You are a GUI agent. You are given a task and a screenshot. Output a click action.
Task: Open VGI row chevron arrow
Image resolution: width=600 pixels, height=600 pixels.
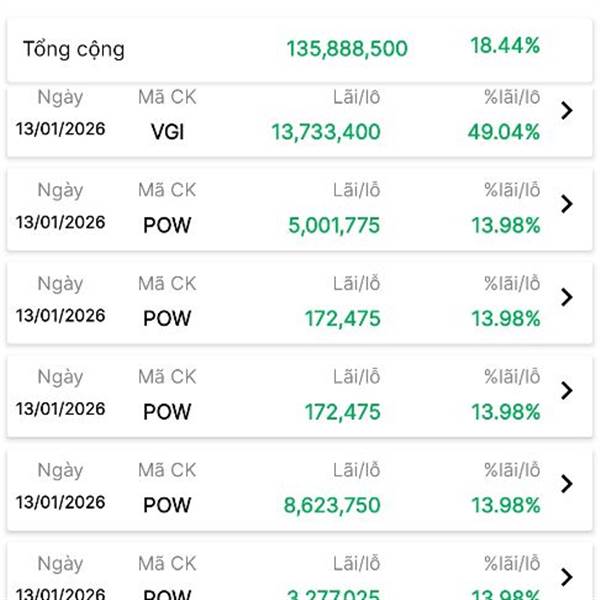[566, 111]
